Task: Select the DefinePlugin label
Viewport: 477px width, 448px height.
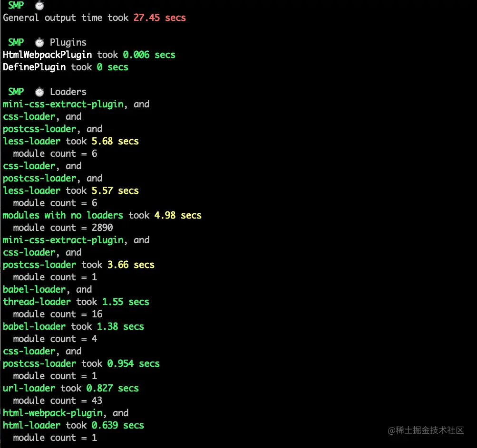Action: [34, 67]
